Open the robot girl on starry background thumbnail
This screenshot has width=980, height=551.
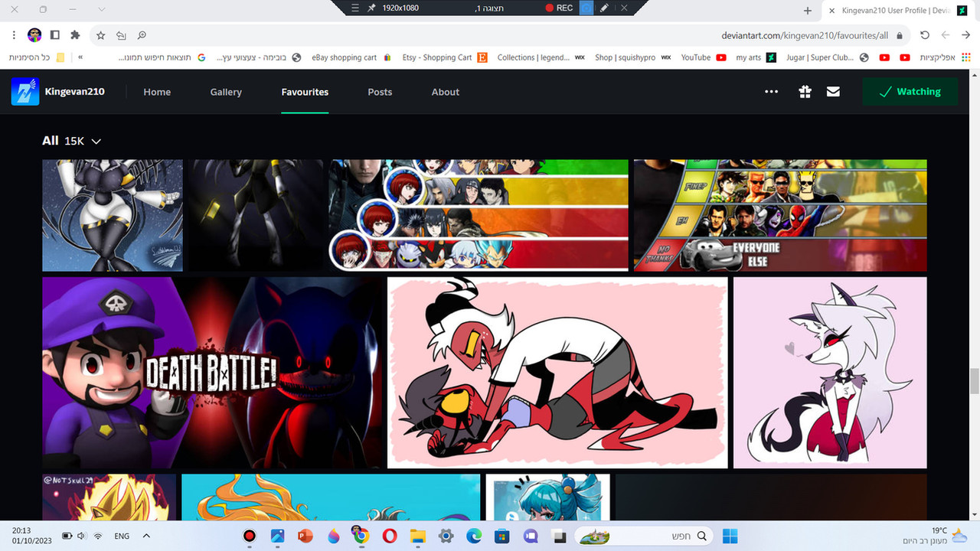tap(113, 215)
